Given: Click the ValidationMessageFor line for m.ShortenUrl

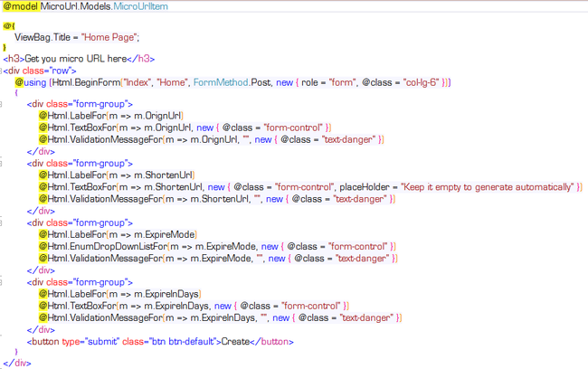Looking at the screenshot, I should tap(217, 199).
